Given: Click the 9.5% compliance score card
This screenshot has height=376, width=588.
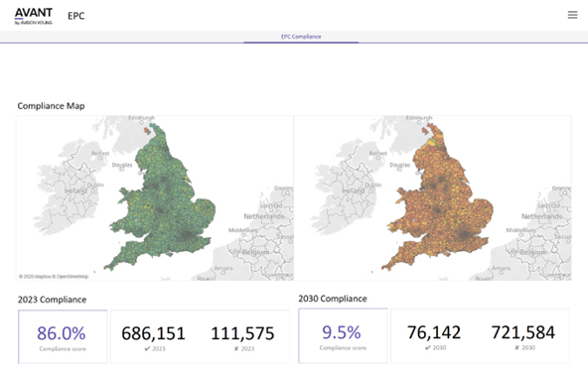Looking at the screenshot, I should 343,335.
